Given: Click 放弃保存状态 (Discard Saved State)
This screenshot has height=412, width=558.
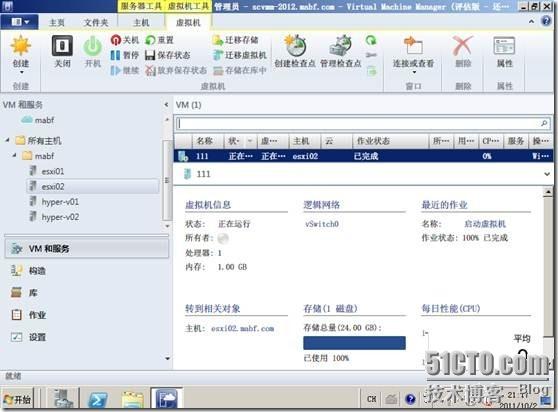Looking at the screenshot, I should pyautogui.click(x=176, y=70).
